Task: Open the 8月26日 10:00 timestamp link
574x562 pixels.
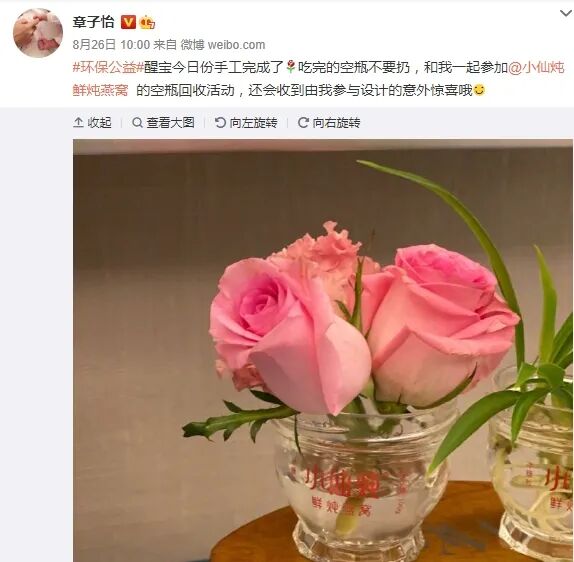Action: coord(111,45)
